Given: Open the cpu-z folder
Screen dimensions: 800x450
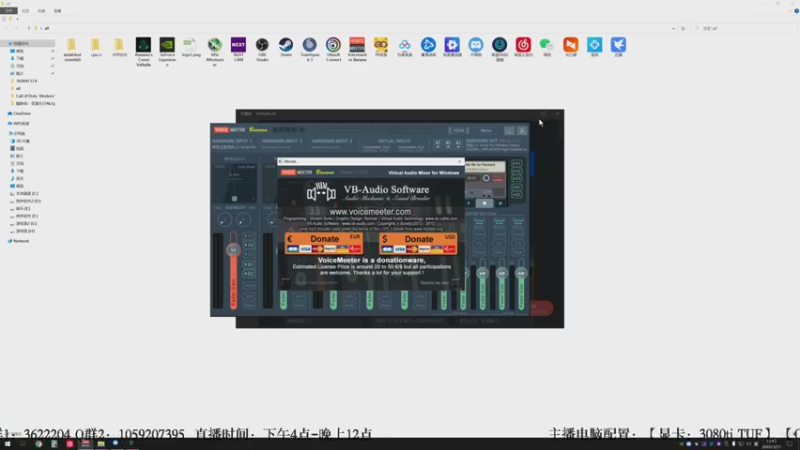Looking at the screenshot, I should point(95,47).
